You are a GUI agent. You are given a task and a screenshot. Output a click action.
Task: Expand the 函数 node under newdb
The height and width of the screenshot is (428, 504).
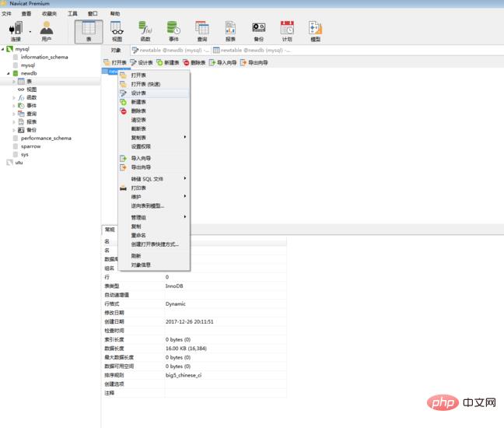click(x=13, y=97)
